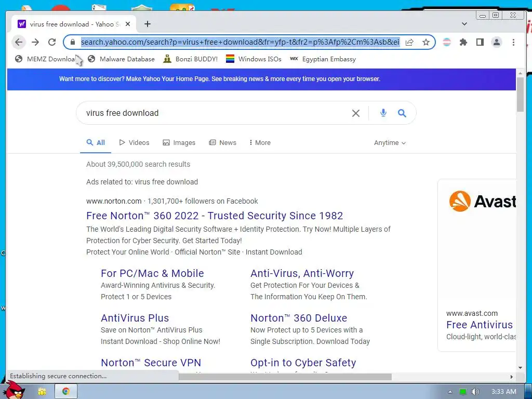Open Bonzi BUDDY! bookmark
The height and width of the screenshot is (399, 532).
click(190, 59)
